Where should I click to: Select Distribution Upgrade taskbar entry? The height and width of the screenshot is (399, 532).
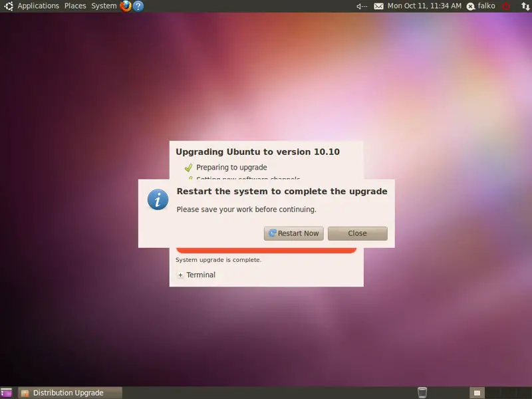[x=62, y=393]
